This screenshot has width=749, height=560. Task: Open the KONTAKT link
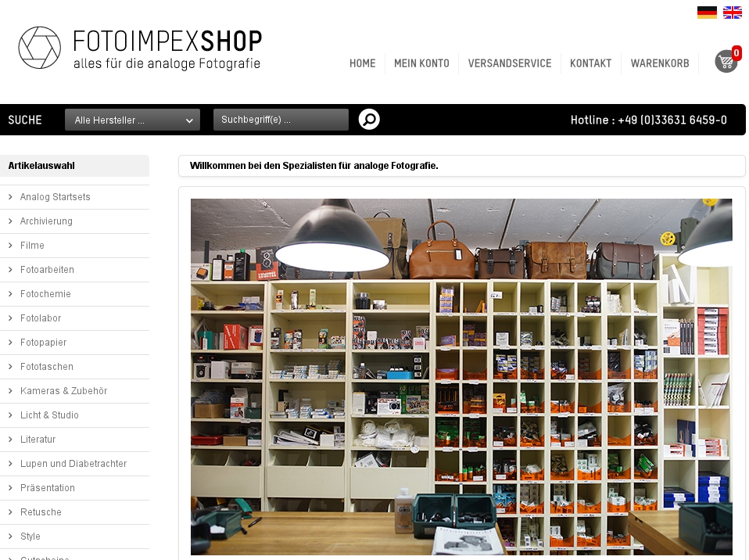click(x=591, y=63)
